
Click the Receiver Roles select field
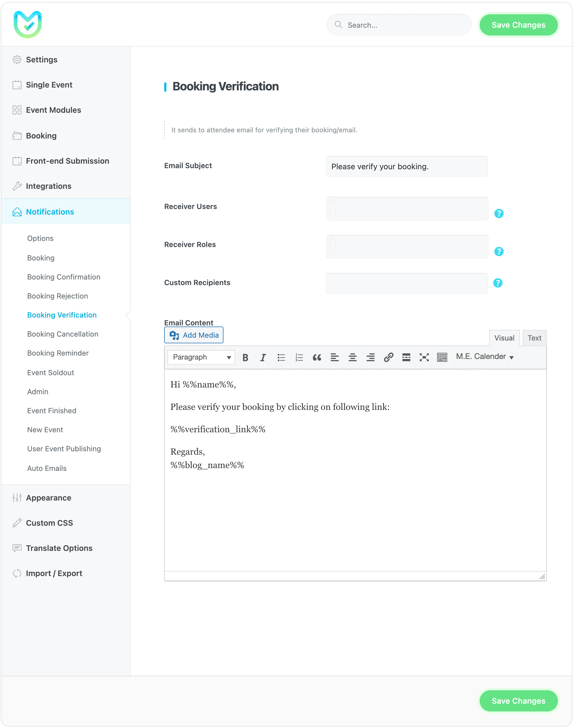[x=407, y=247]
